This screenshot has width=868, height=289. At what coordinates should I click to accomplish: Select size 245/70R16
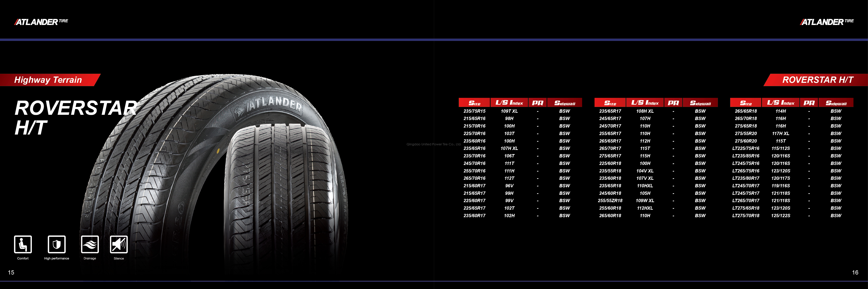point(475,163)
